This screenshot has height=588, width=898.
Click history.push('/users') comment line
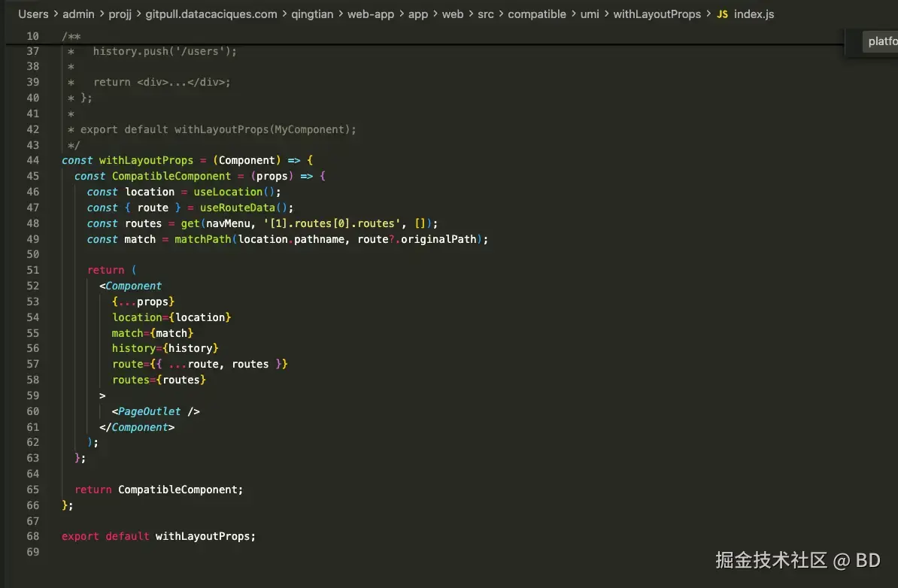tap(165, 52)
